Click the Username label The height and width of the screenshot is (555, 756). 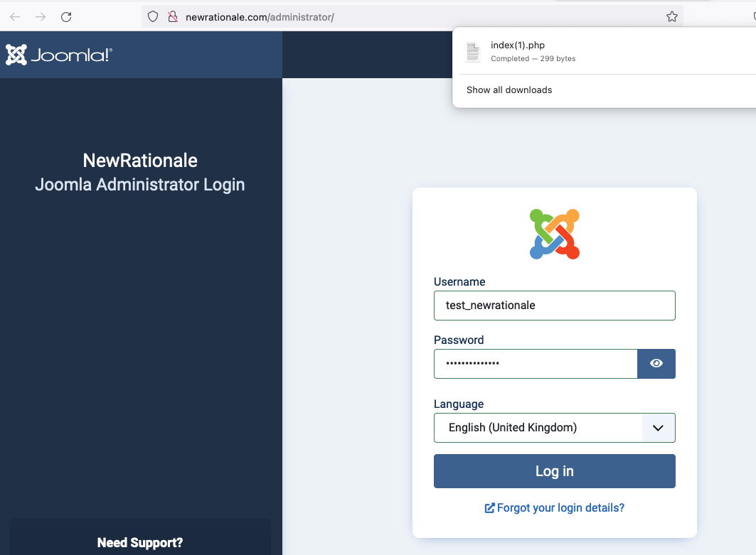pos(459,282)
